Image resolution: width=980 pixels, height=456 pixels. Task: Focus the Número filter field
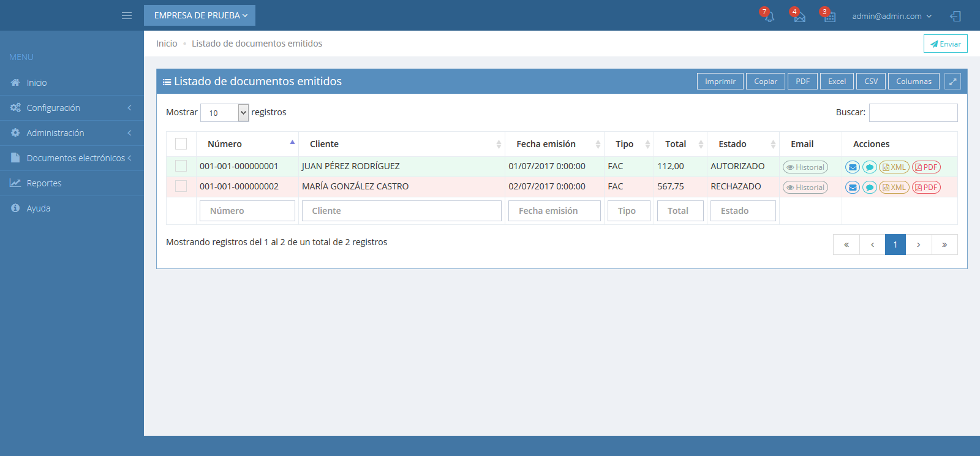247,211
